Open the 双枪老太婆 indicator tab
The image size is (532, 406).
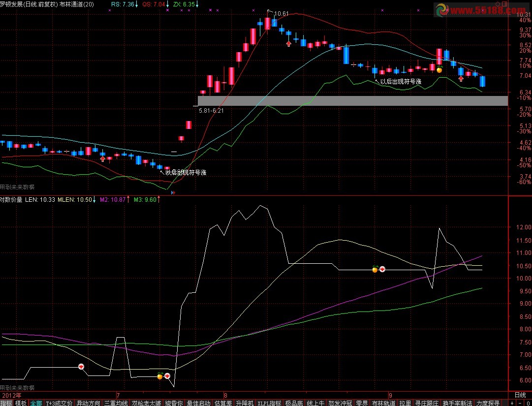click(x=147, y=403)
